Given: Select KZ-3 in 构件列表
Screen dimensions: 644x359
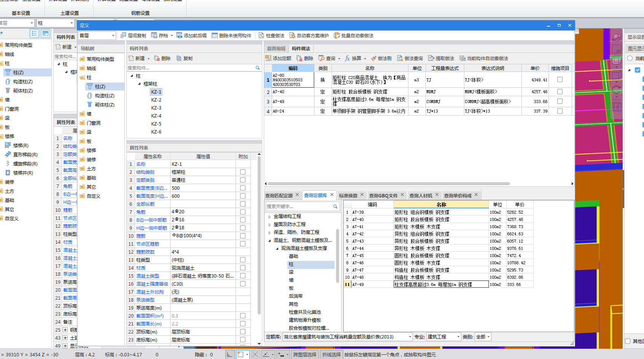Looking at the screenshot, I should point(156,108).
